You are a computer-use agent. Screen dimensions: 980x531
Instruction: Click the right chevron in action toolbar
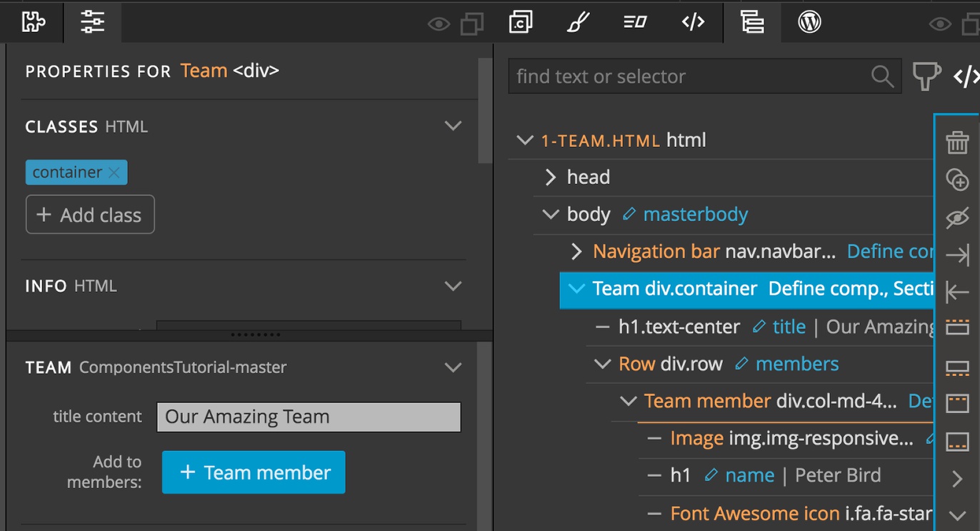tap(957, 479)
